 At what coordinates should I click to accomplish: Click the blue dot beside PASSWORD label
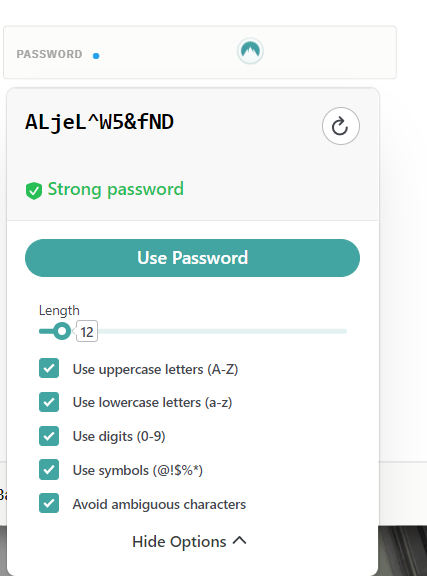[x=96, y=56]
